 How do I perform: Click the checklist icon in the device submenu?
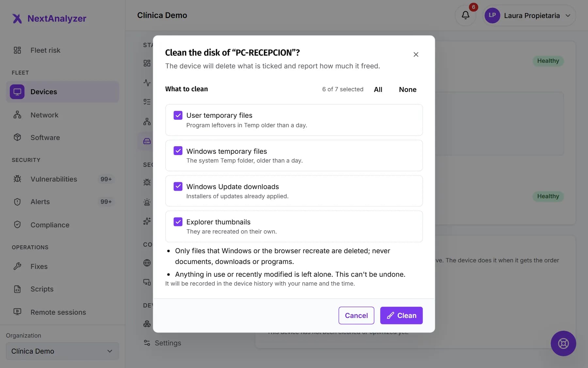(147, 102)
